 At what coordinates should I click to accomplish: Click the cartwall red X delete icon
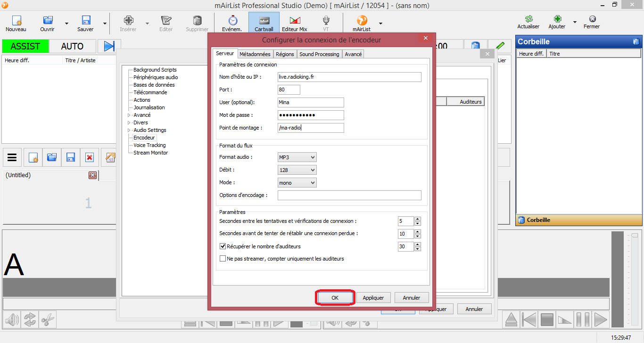[90, 157]
